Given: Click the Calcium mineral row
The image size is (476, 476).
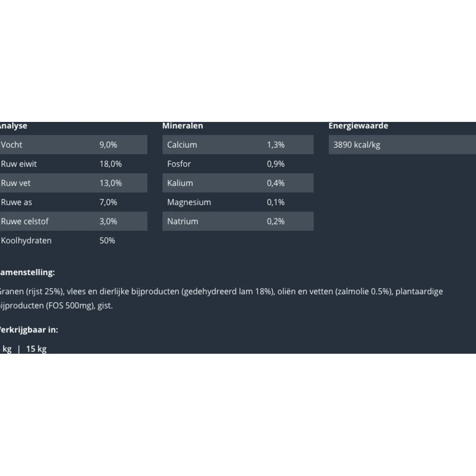Looking at the screenshot, I should coord(238,145).
